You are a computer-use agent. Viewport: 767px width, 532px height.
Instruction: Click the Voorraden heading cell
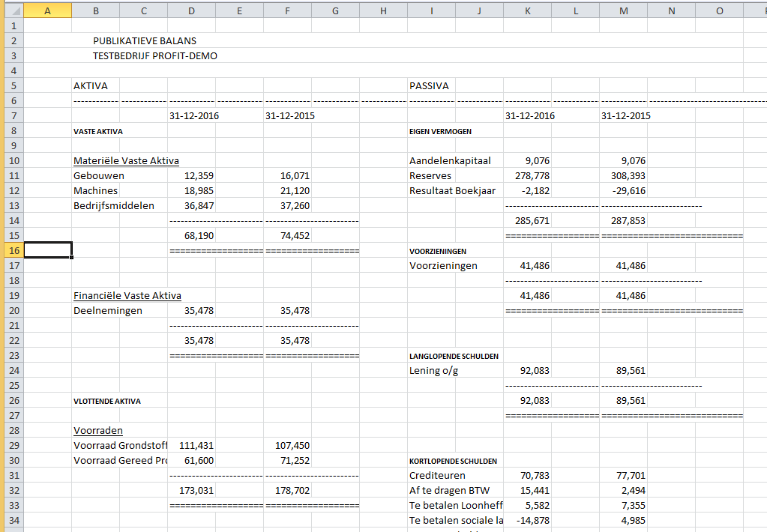click(97, 431)
